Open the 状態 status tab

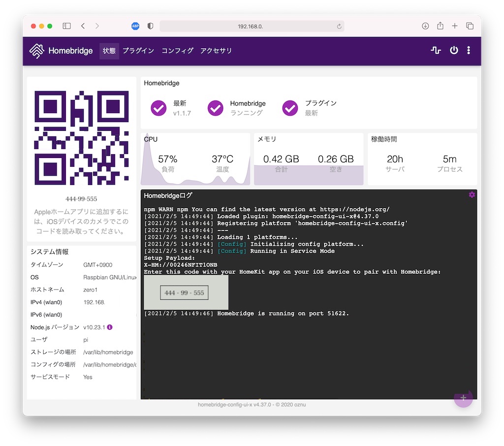(109, 51)
